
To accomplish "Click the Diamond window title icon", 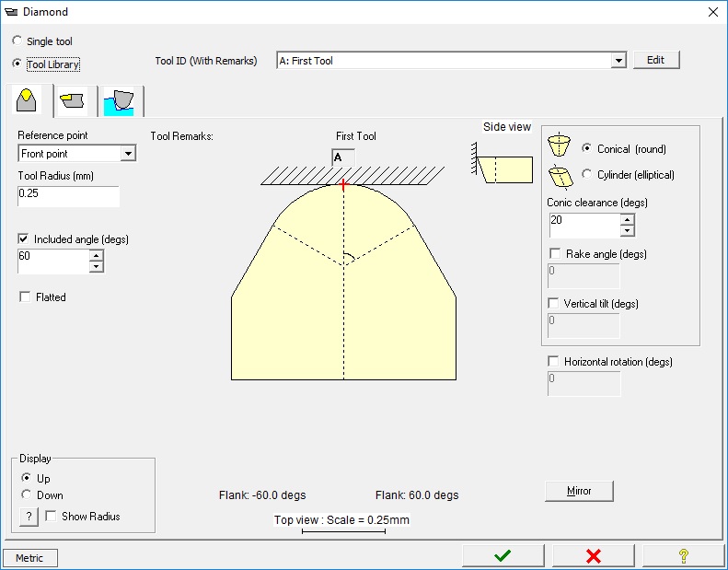I will pos(11,12).
